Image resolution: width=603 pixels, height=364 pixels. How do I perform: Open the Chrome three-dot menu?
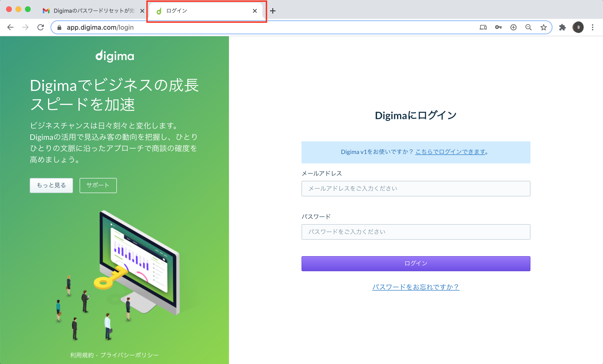(593, 27)
